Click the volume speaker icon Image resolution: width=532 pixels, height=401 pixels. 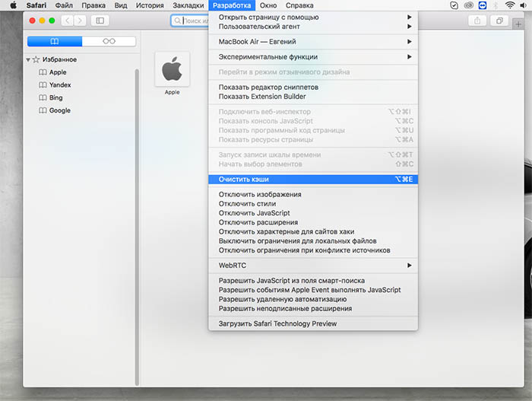click(523, 5)
